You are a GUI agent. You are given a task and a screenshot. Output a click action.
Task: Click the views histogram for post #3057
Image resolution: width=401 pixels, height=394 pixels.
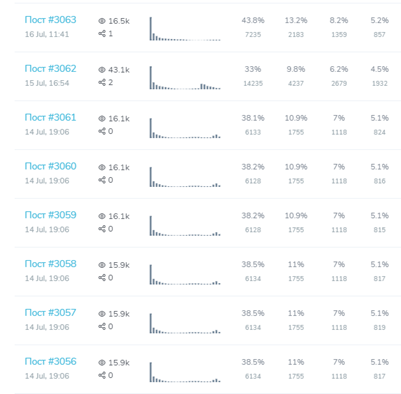tap(185, 323)
